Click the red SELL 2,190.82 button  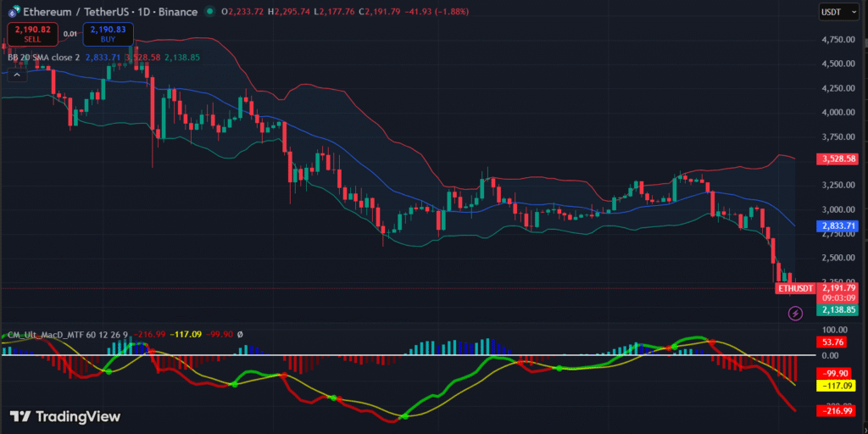pos(32,34)
